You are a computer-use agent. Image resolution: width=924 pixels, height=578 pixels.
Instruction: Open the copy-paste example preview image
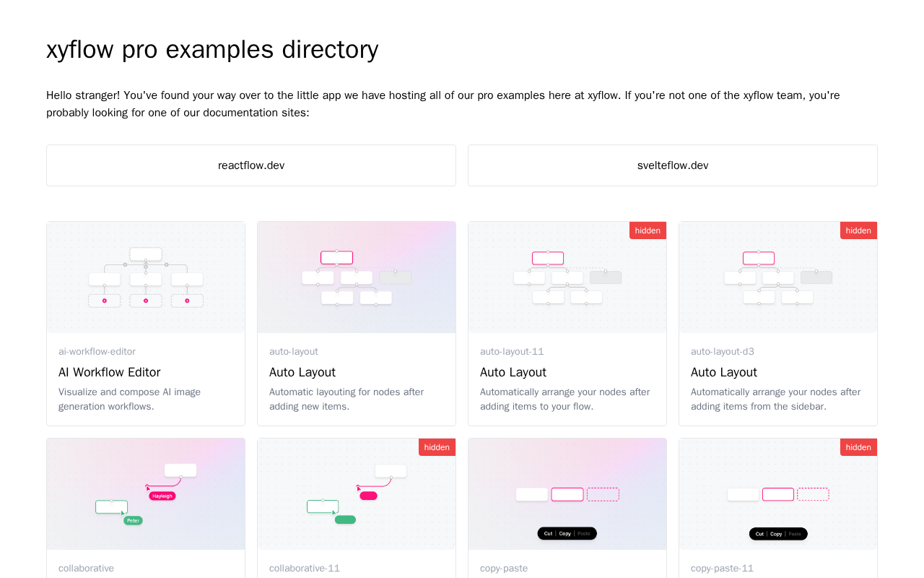(567, 494)
